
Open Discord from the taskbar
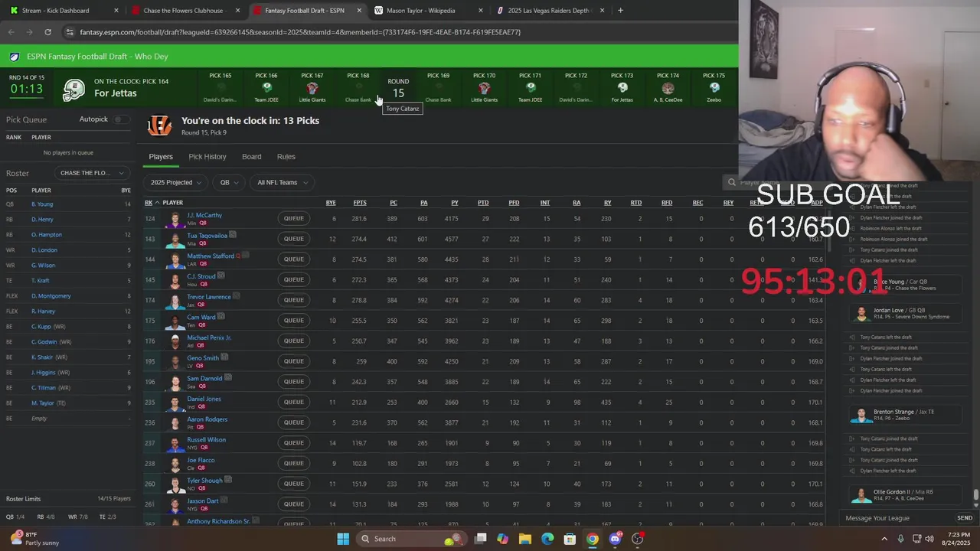(615, 539)
